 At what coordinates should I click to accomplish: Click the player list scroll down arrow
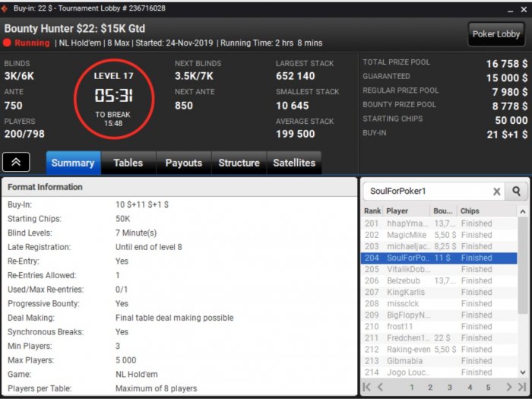[523, 372]
